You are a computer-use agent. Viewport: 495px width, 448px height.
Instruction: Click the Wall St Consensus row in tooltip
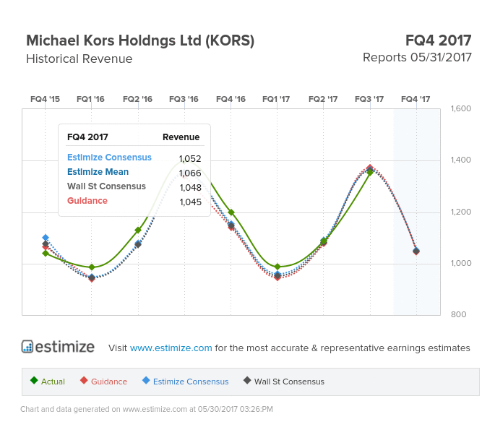[x=134, y=186]
